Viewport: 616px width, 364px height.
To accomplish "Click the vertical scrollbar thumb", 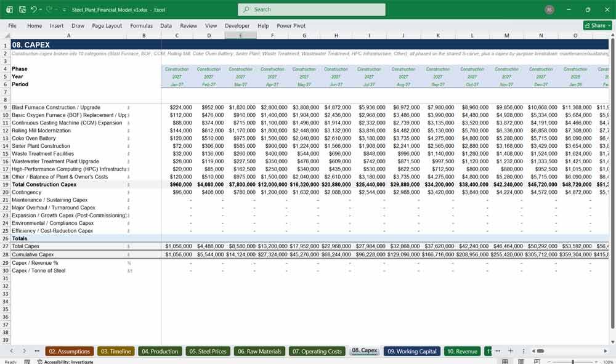I will [x=612, y=184].
